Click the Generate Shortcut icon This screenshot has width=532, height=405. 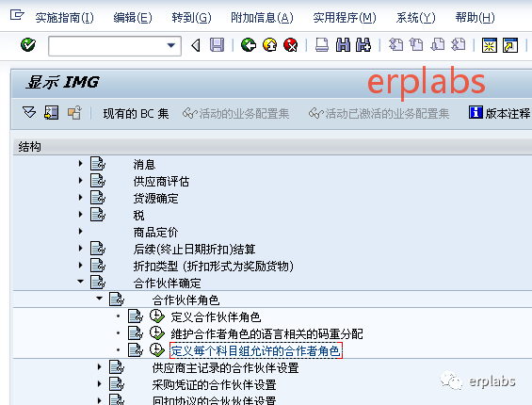click(510, 45)
